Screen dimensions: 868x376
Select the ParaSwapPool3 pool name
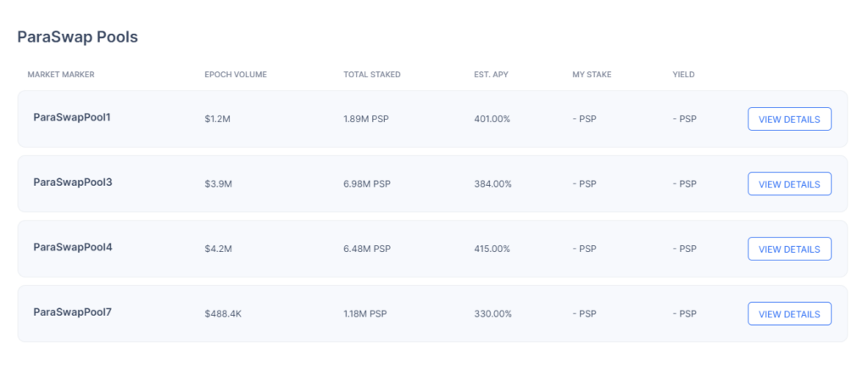click(x=73, y=182)
